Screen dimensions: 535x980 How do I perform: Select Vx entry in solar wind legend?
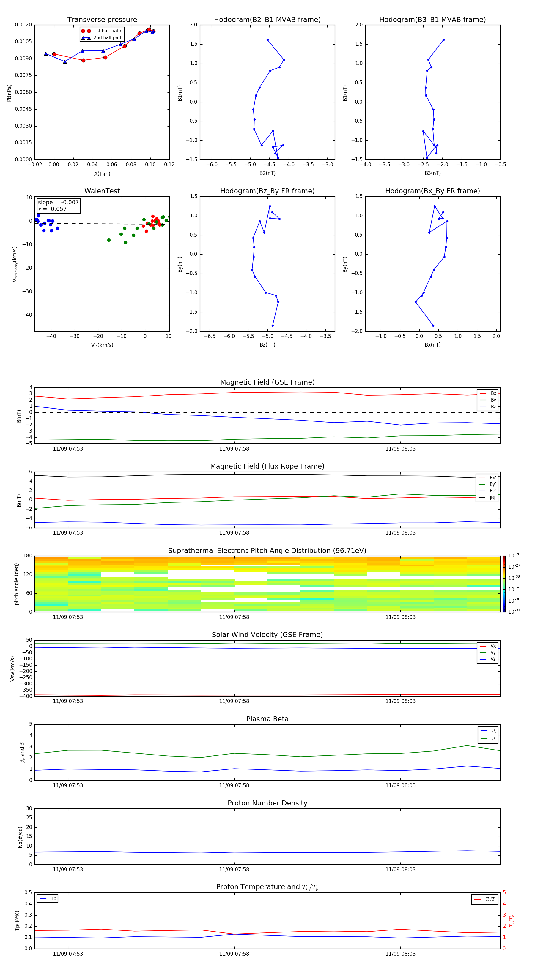(x=488, y=646)
